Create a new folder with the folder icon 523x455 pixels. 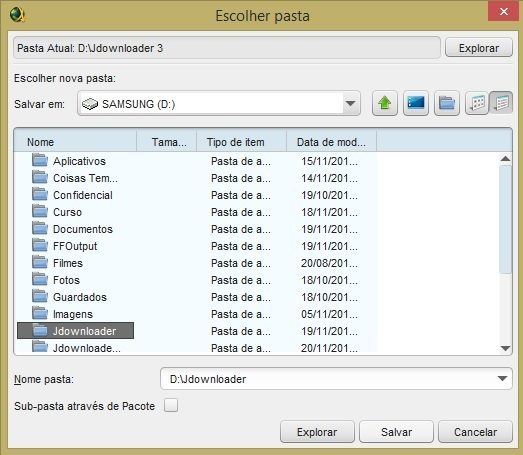[x=447, y=103]
